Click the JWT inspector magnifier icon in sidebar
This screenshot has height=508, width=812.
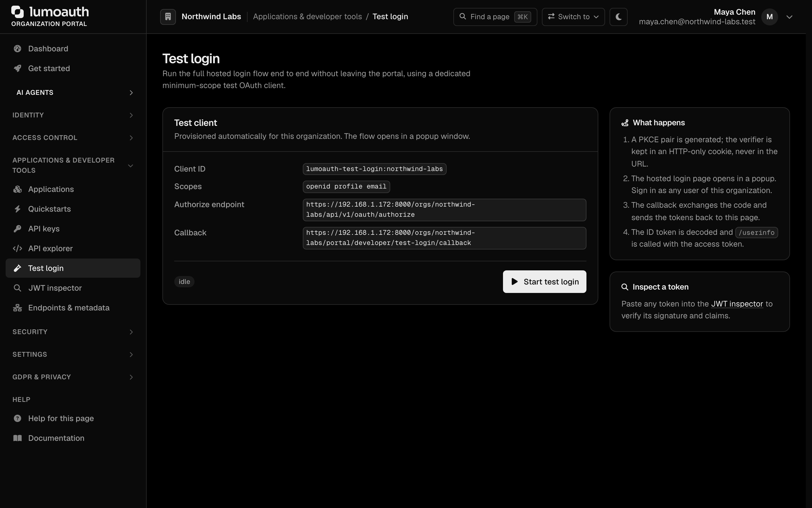click(x=17, y=288)
